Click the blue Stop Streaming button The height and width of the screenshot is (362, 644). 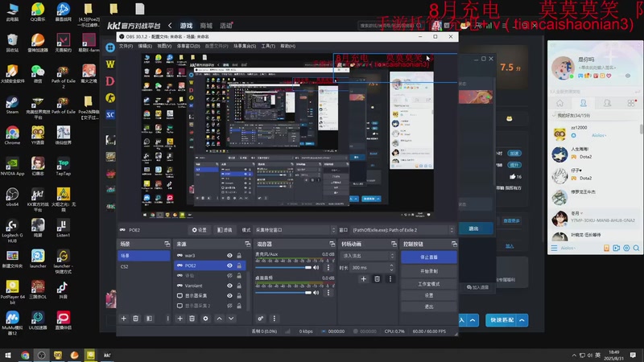click(429, 257)
